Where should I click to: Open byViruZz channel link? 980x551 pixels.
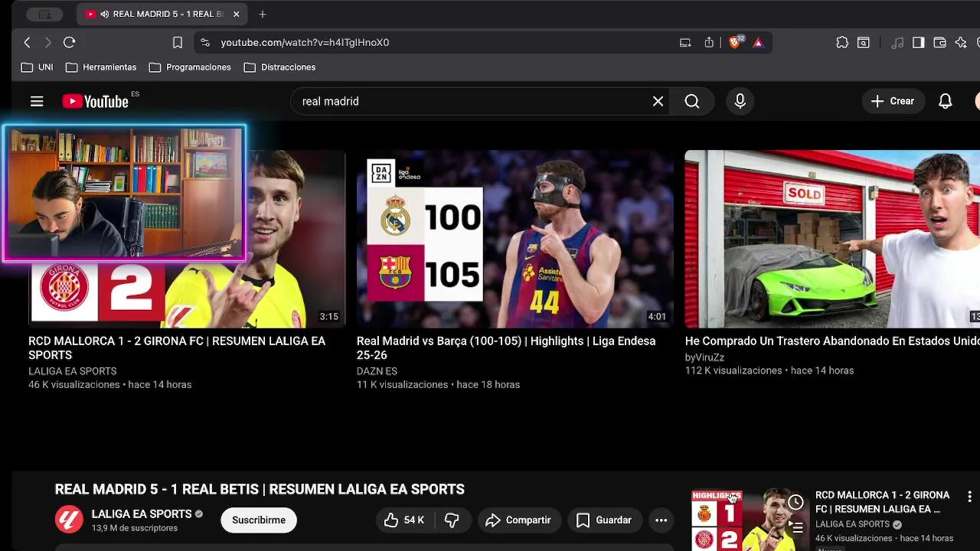[704, 357]
